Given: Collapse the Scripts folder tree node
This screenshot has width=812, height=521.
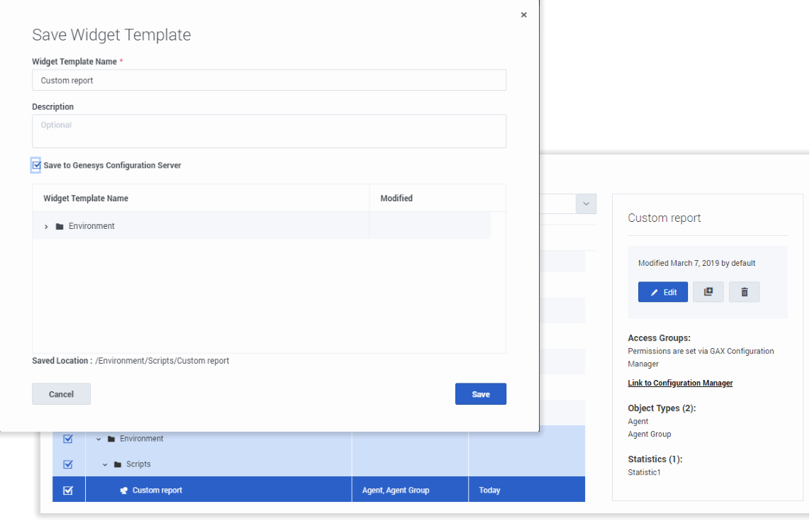Looking at the screenshot, I should point(105,465).
